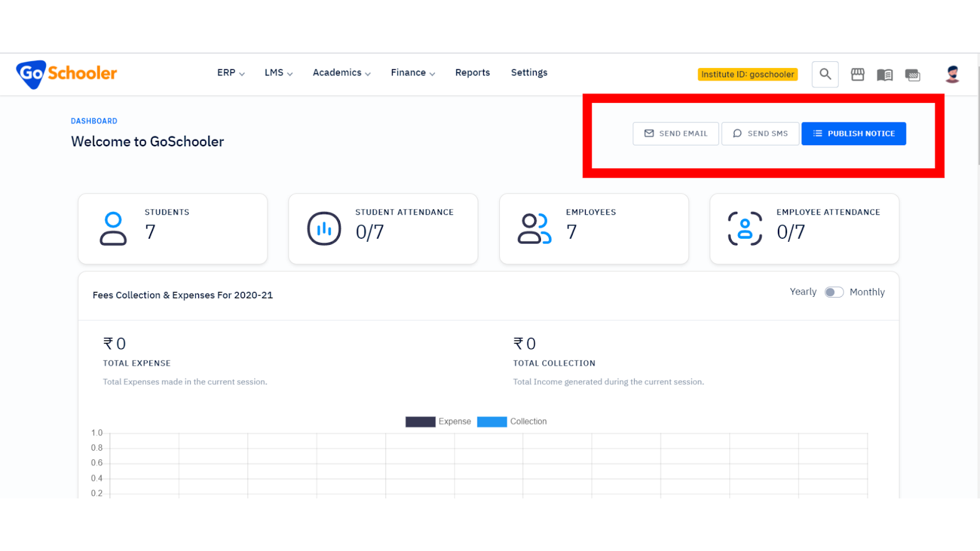Click the Employee Attendance scan icon
Screen dimensions: 980x551
coord(745,228)
